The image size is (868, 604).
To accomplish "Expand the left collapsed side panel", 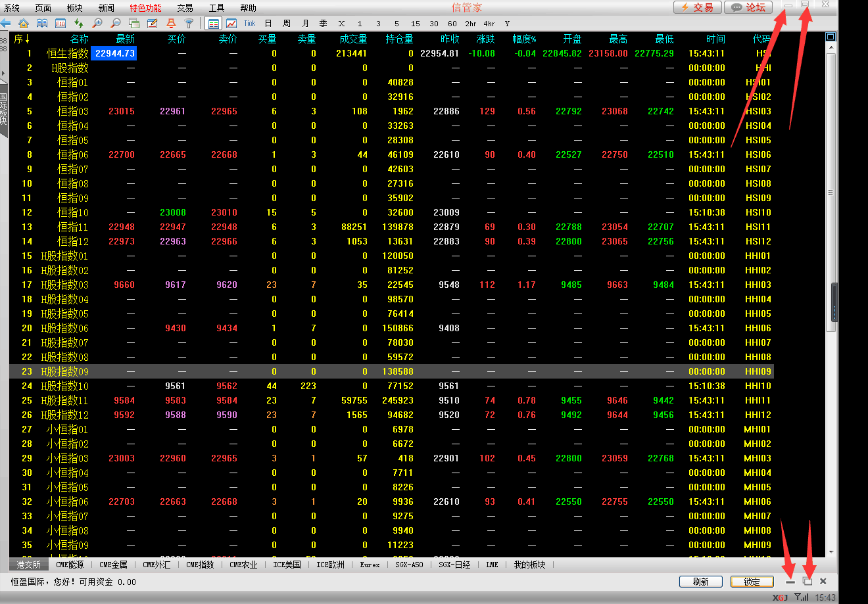I will click(3, 72).
